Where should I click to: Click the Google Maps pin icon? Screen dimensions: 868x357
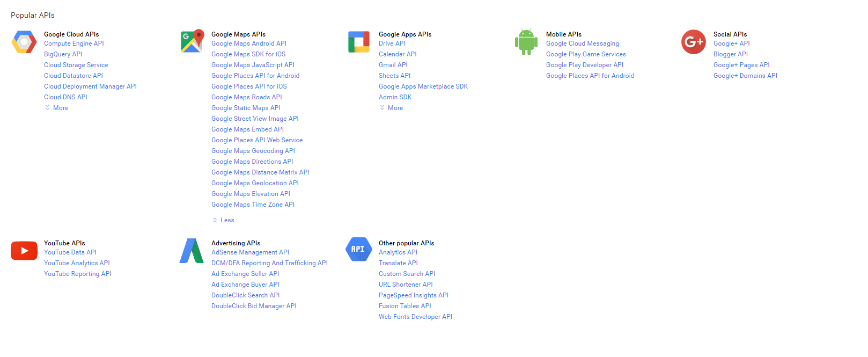(x=192, y=41)
